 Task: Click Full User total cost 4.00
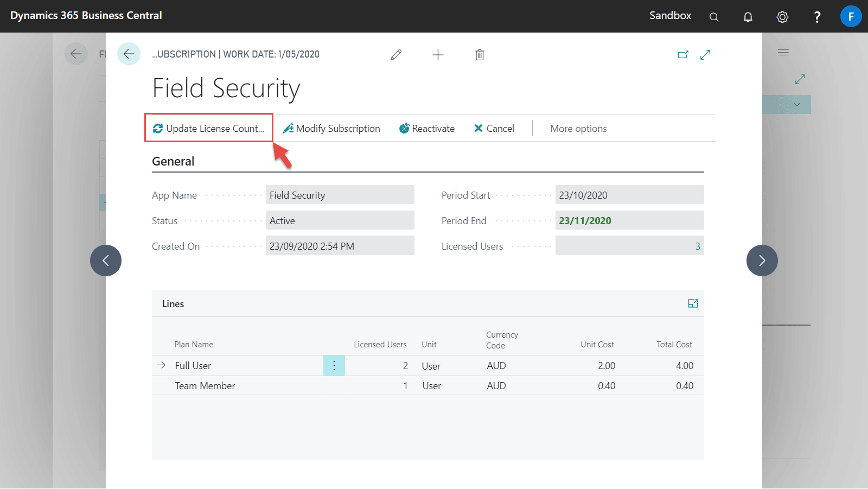[685, 366]
